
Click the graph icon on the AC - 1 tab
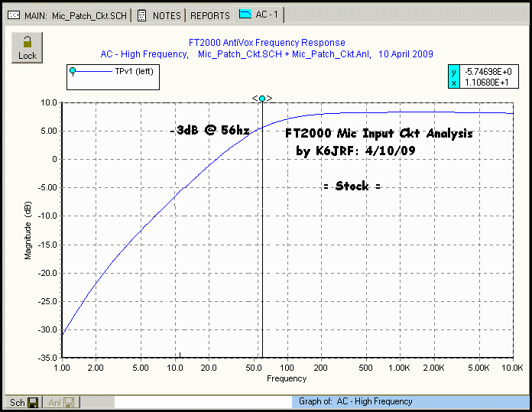click(245, 15)
